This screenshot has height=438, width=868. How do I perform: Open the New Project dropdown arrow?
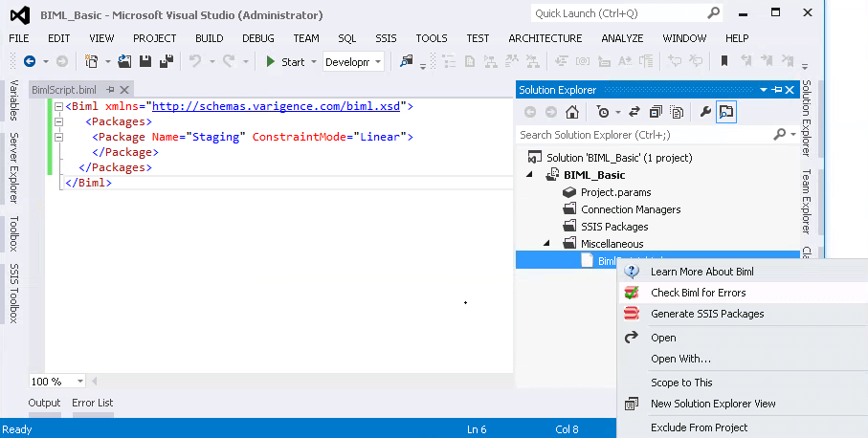[108, 62]
